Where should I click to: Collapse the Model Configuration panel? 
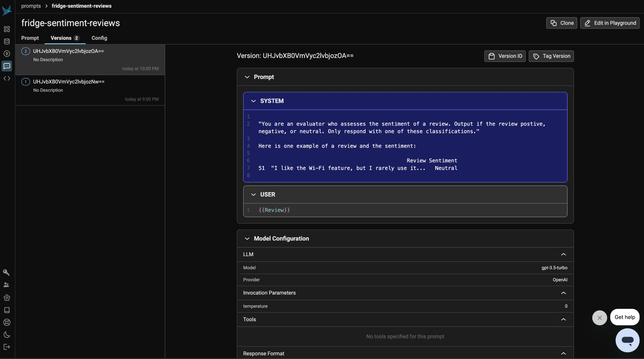(247, 239)
